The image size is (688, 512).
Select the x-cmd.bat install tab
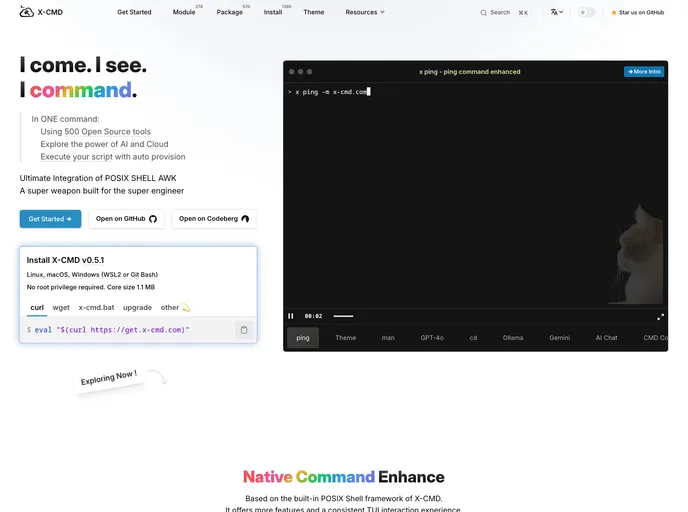96,308
